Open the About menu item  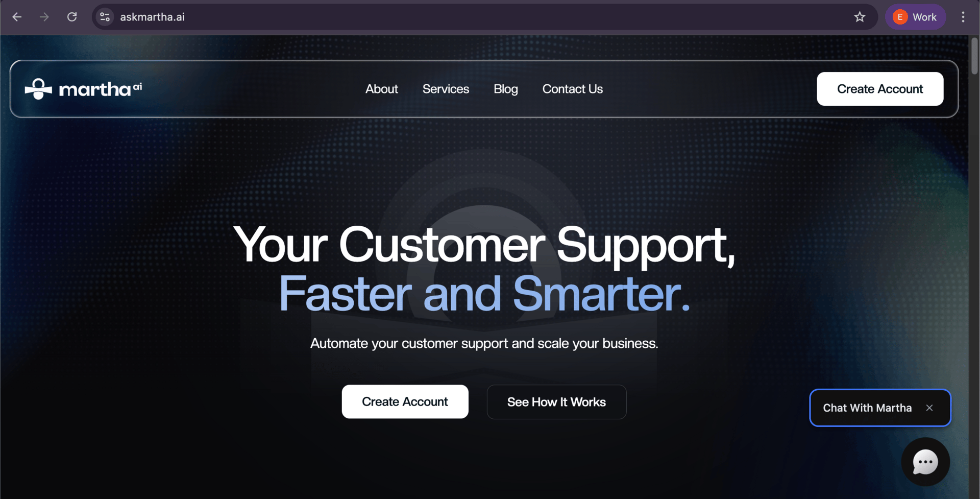point(382,89)
